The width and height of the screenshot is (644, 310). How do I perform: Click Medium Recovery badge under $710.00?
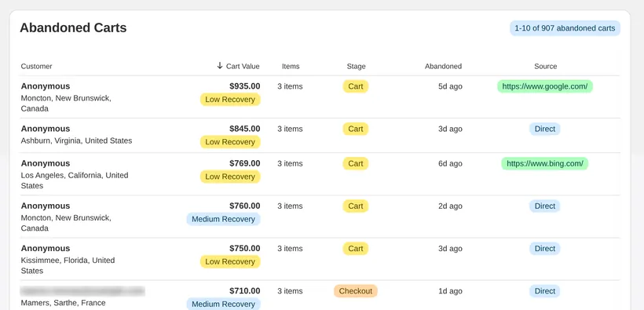coord(223,305)
